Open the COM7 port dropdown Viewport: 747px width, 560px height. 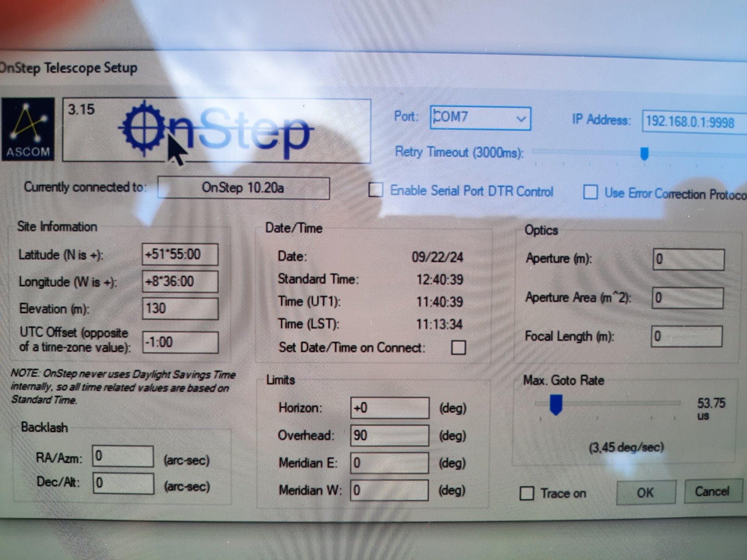pyautogui.click(x=480, y=118)
